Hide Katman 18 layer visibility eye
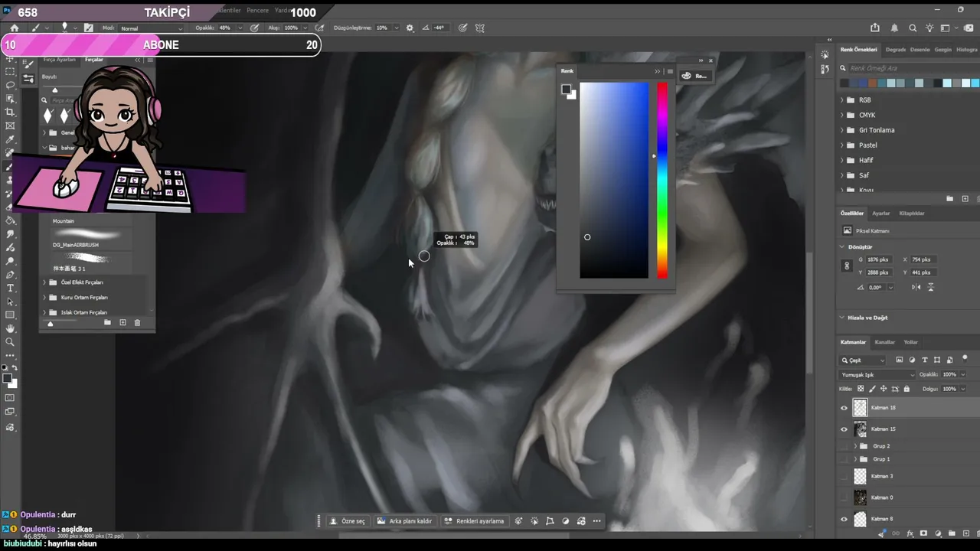The image size is (980, 551). pos(844,408)
